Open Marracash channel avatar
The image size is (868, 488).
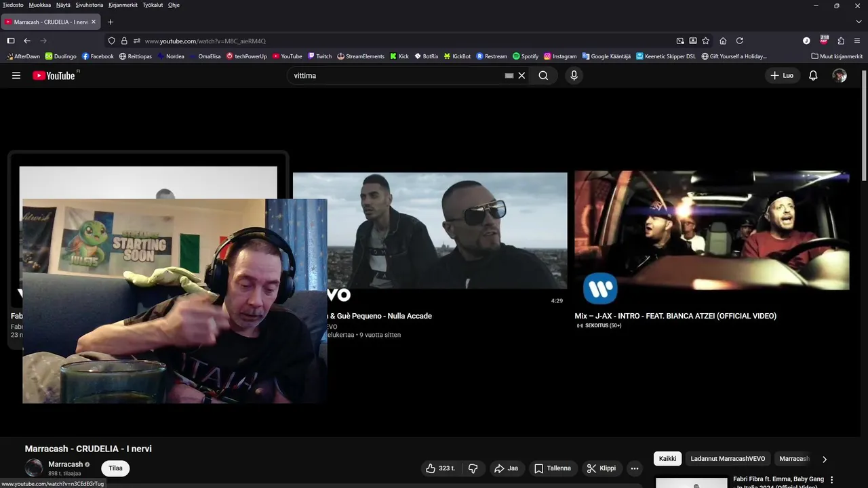[x=34, y=468]
